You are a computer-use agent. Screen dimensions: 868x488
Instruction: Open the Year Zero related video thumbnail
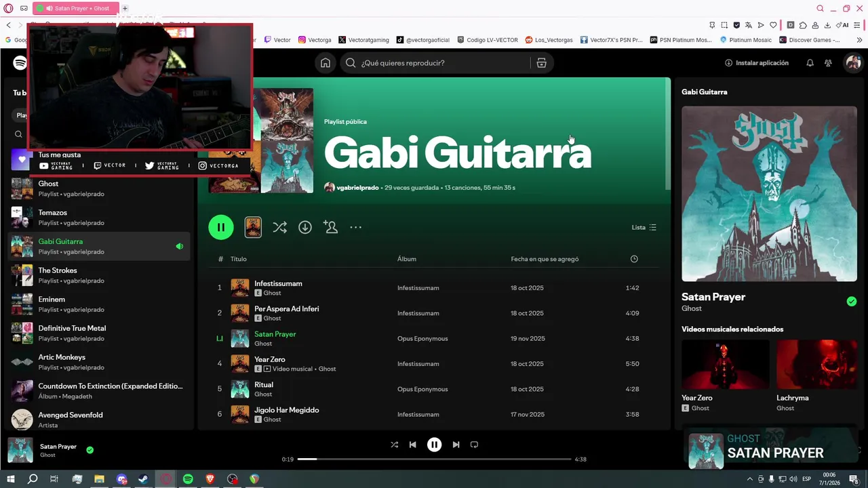tap(726, 364)
